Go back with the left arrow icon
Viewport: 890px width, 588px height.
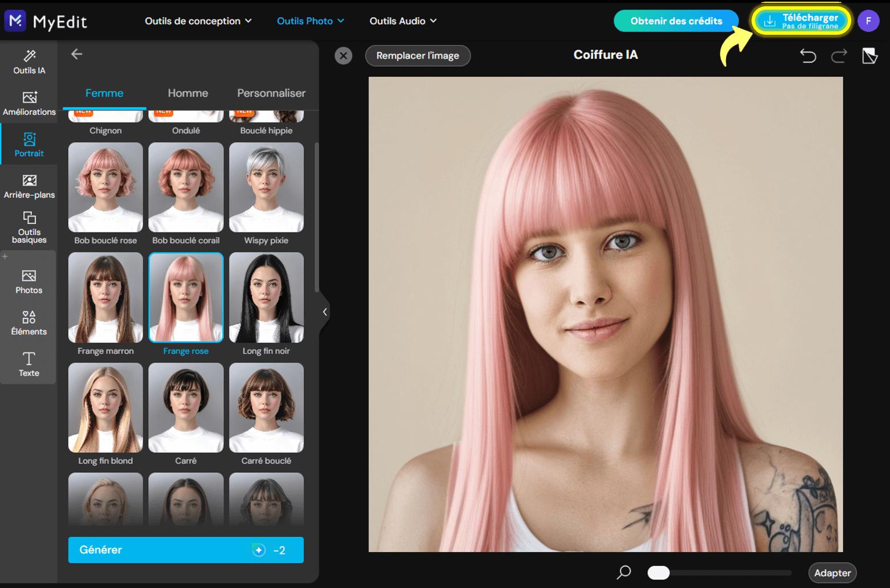coord(77,54)
